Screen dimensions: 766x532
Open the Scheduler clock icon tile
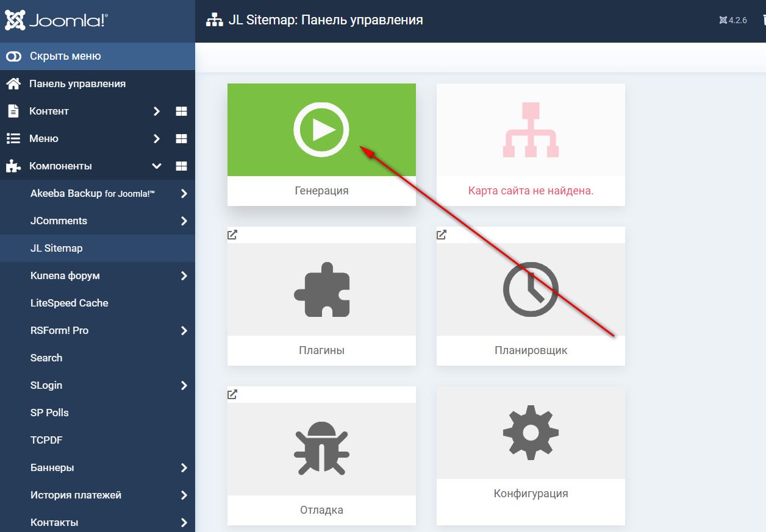531,289
